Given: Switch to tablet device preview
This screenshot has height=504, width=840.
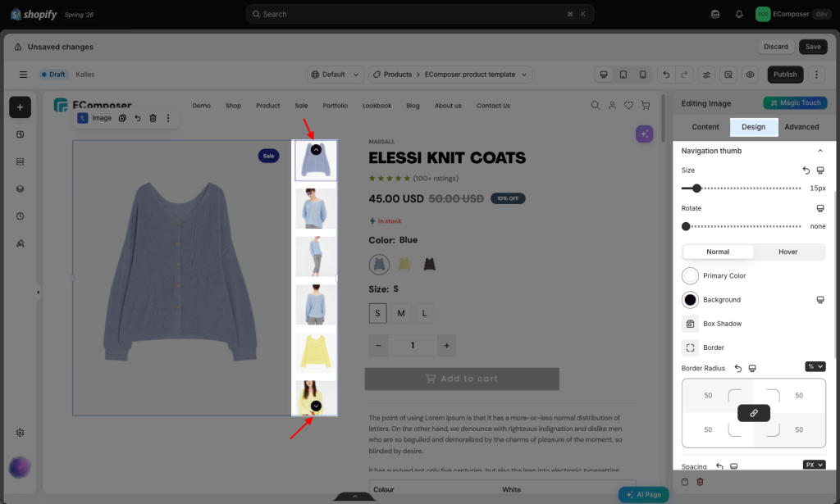Looking at the screenshot, I should [623, 75].
